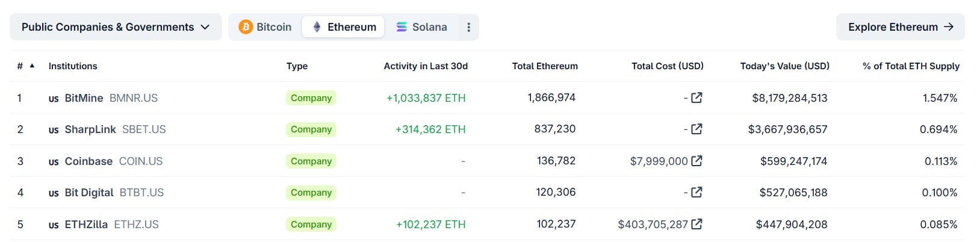
Task: Open Bit Digital total cost external link icon
Action: coord(696,192)
